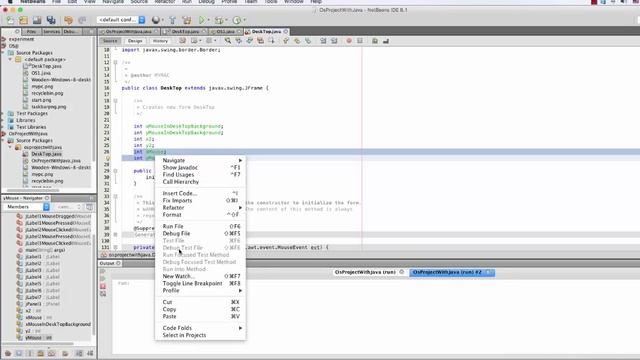The height and width of the screenshot is (360, 640).
Task: Toggle Sort by Name in Navigator
Action: pos(79,353)
